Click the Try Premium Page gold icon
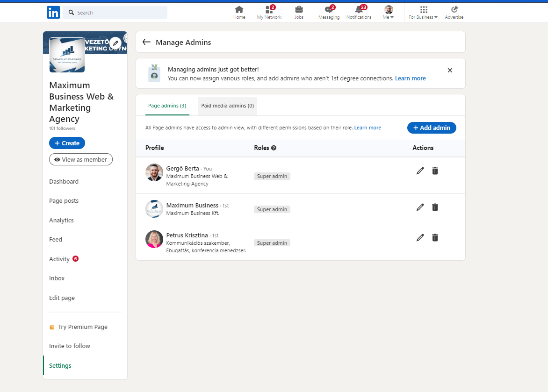The image size is (548, 392). [52, 327]
